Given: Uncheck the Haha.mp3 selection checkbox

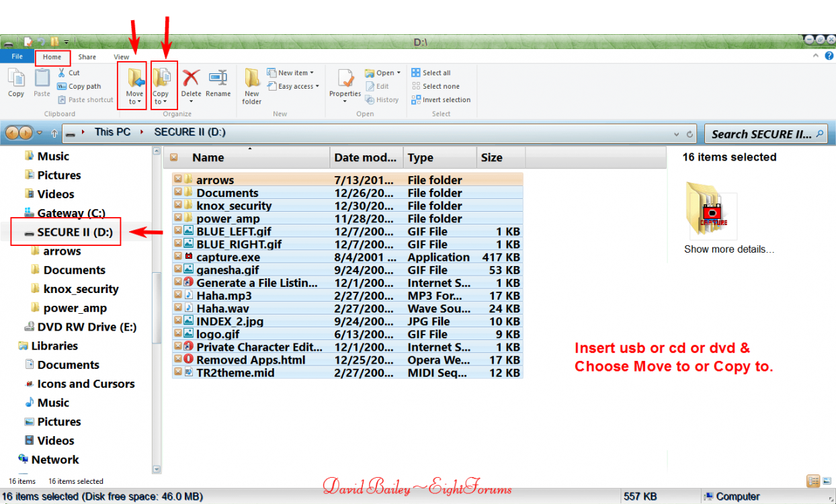Looking at the screenshot, I should click(x=176, y=296).
